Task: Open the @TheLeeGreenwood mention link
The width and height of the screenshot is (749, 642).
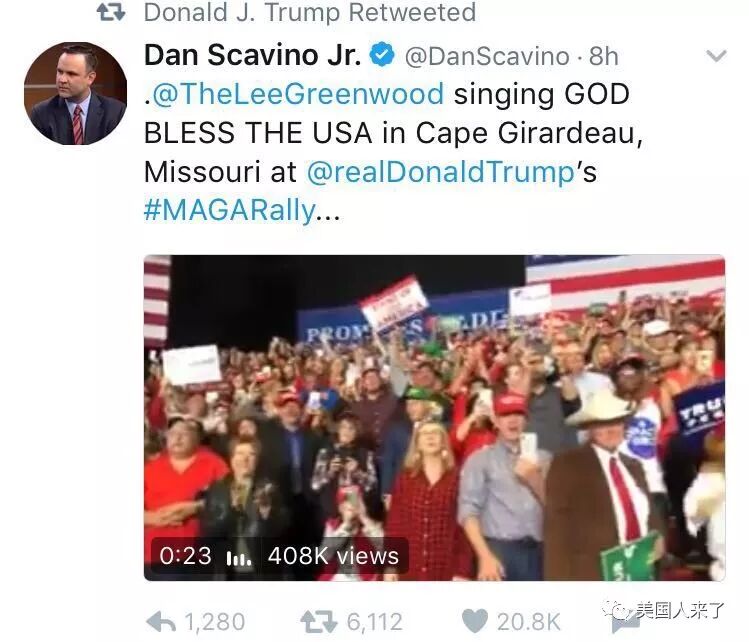Action: tap(298, 94)
